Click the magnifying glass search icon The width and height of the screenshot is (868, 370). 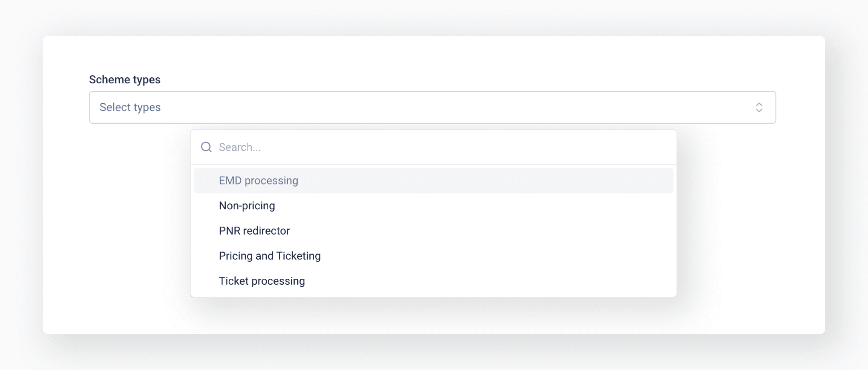pyautogui.click(x=206, y=147)
